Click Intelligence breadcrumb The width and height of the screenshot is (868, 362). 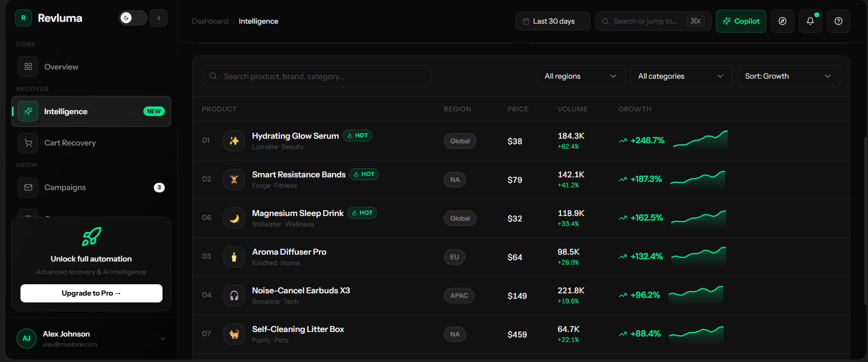coord(258,21)
